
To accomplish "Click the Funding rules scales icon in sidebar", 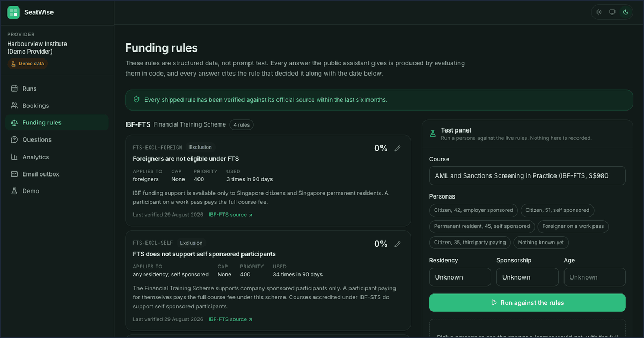I will (x=14, y=123).
